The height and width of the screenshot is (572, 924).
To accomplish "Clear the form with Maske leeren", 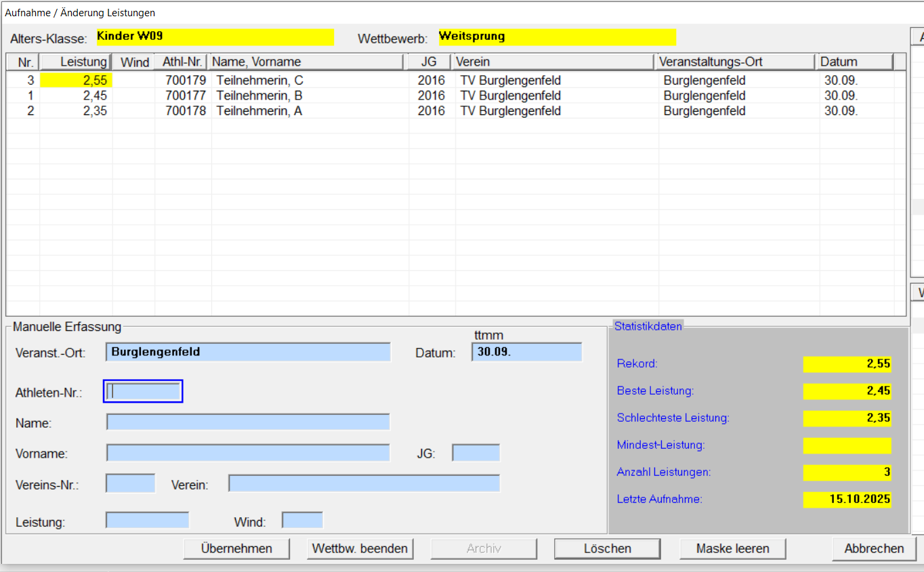I will [x=732, y=548].
